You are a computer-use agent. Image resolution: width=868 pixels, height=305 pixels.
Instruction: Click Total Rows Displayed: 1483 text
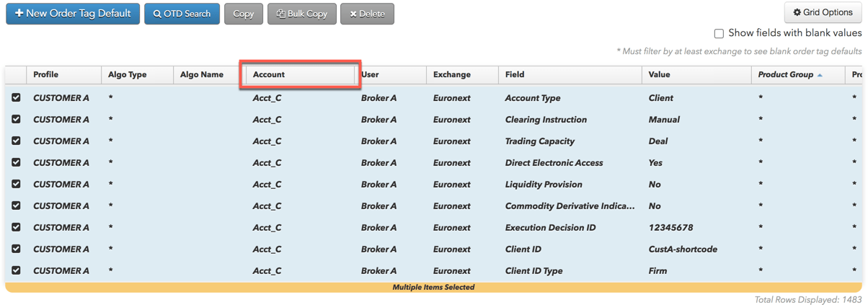pos(808,299)
